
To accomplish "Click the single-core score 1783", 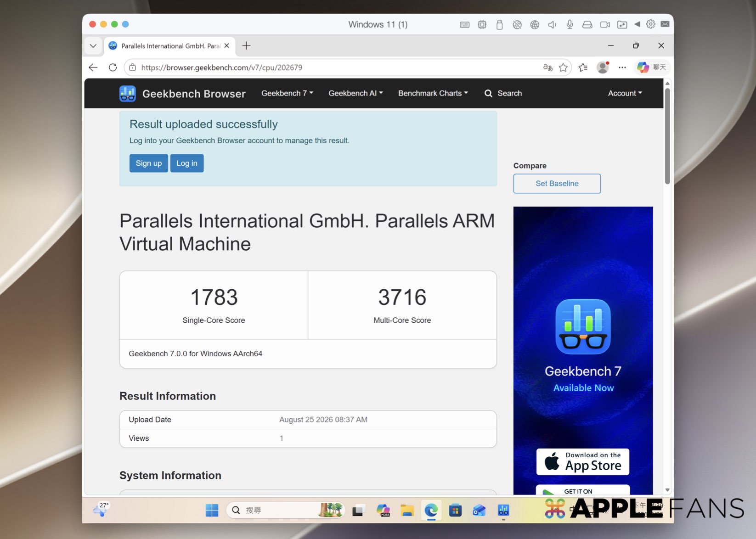I will click(214, 297).
